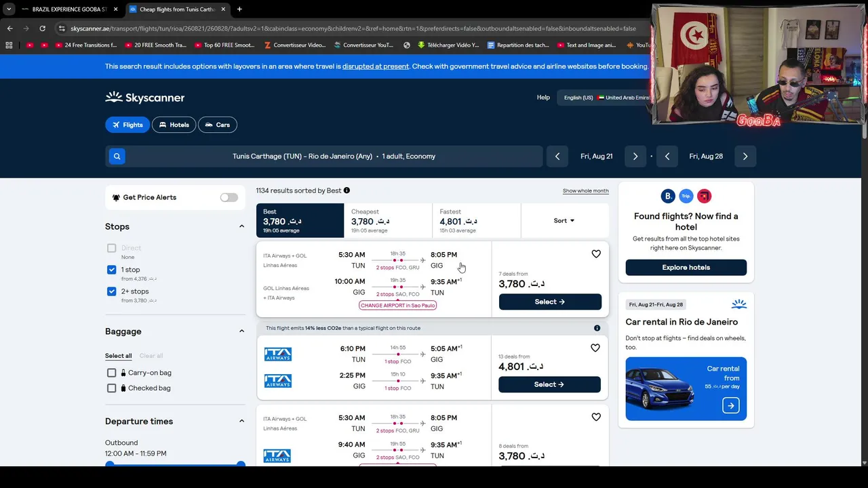The image size is (868, 488).
Task: Open the Convertisseur Video bookmark
Action: coord(295,45)
